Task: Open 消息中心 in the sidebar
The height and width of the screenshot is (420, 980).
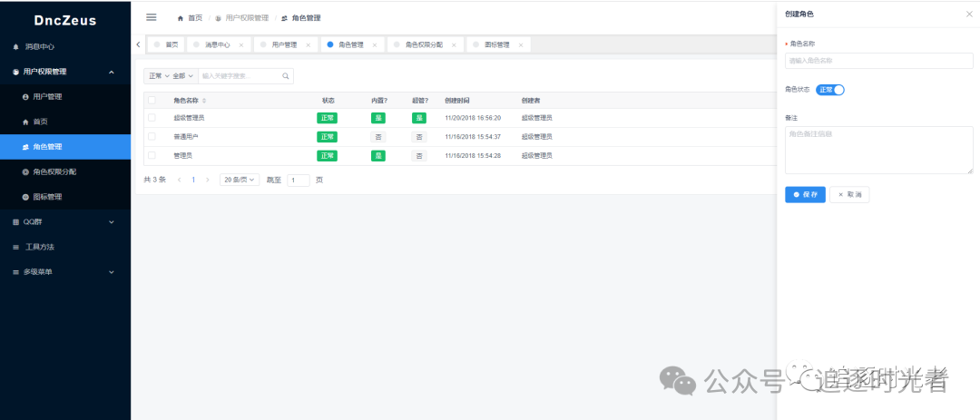Action: (65, 47)
